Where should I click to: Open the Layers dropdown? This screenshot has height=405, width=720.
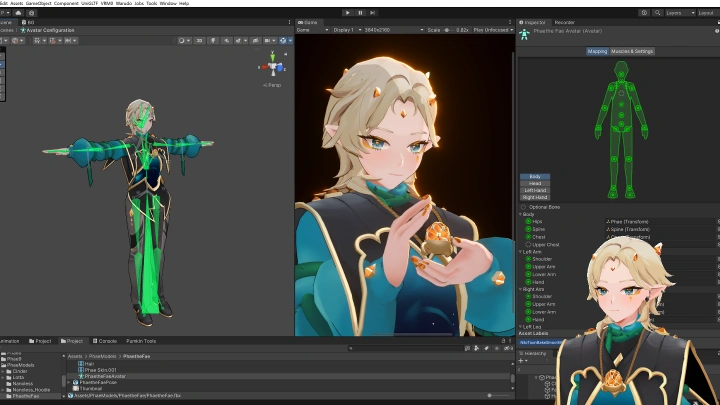pos(680,13)
